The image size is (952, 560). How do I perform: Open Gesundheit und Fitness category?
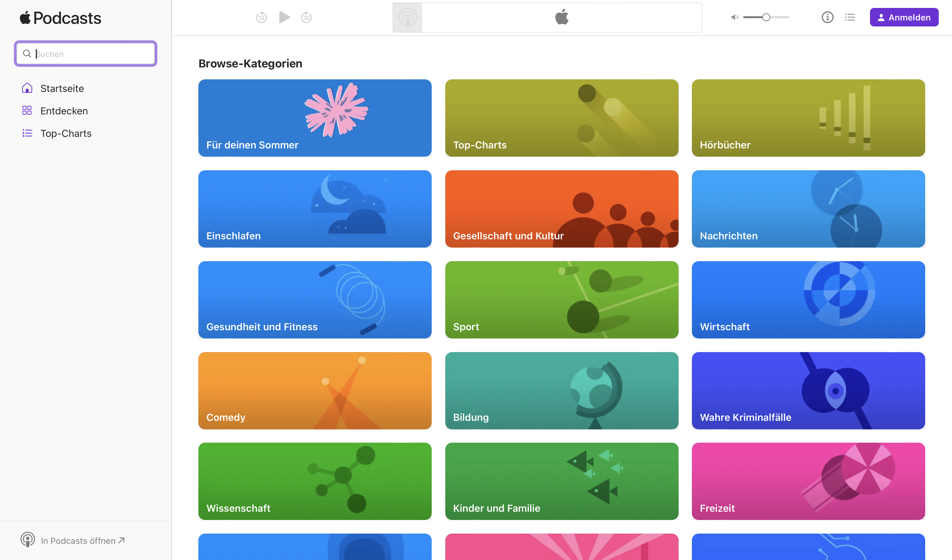[x=315, y=300]
